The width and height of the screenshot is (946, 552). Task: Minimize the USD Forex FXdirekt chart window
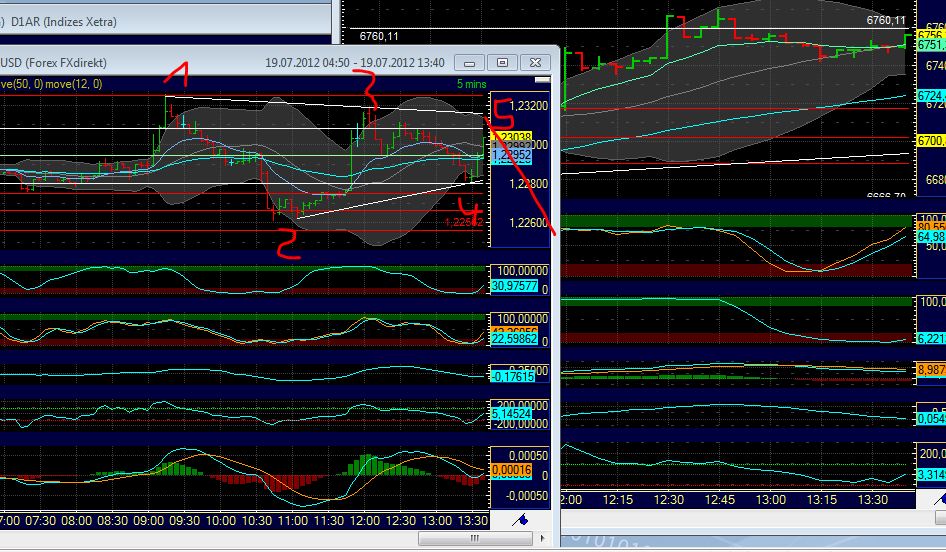coord(469,62)
